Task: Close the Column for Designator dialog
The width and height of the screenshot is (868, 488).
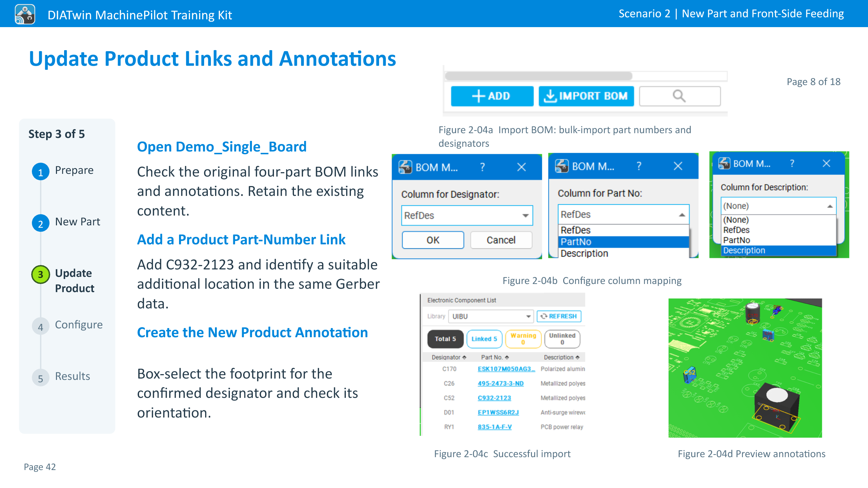Action: click(x=521, y=167)
